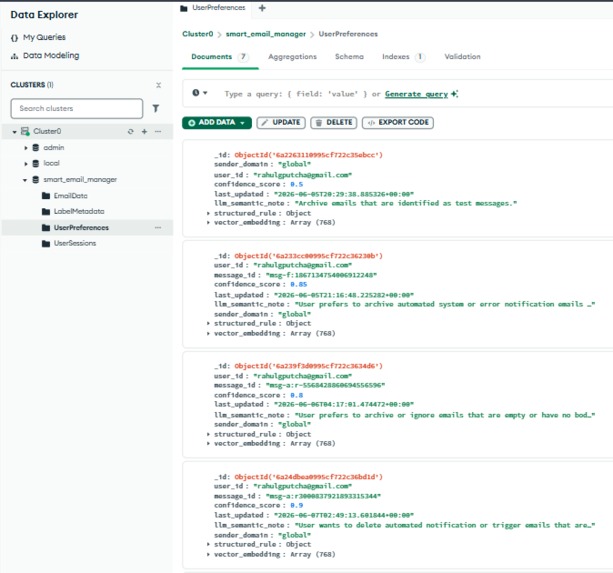Expand the admin database

26,148
